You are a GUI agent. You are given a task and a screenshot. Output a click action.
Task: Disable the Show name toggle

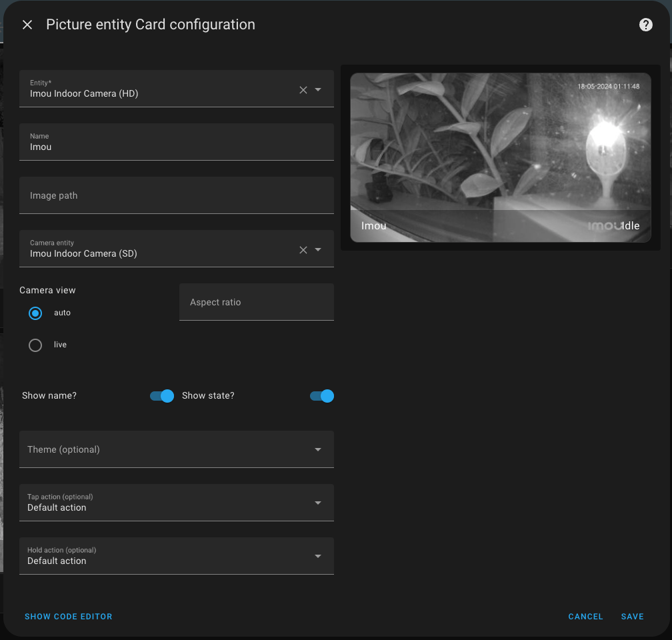(x=161, y=395)
